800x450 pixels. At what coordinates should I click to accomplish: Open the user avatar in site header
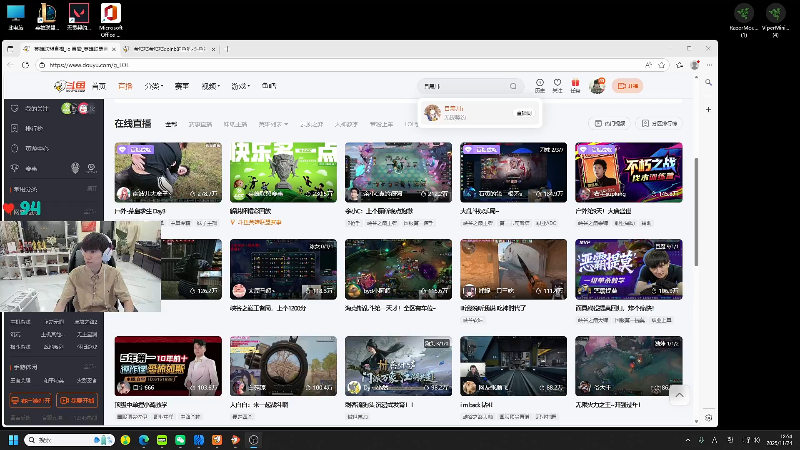click(596, 86)
